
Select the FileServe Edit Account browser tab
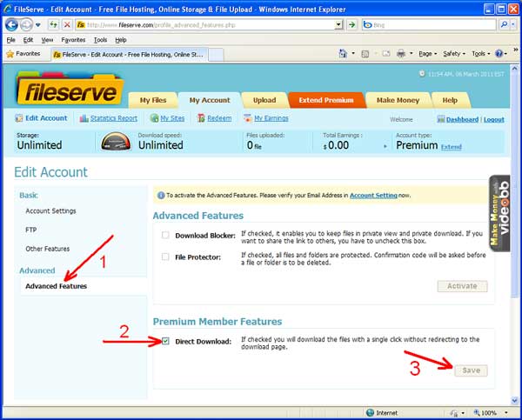[x=130, y=55]
